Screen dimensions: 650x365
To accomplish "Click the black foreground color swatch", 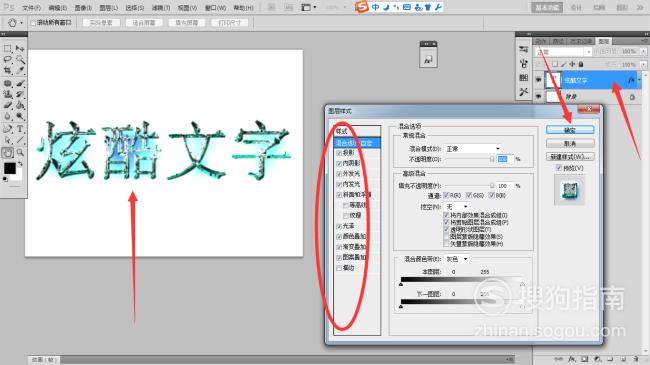I will pos(10,168).
